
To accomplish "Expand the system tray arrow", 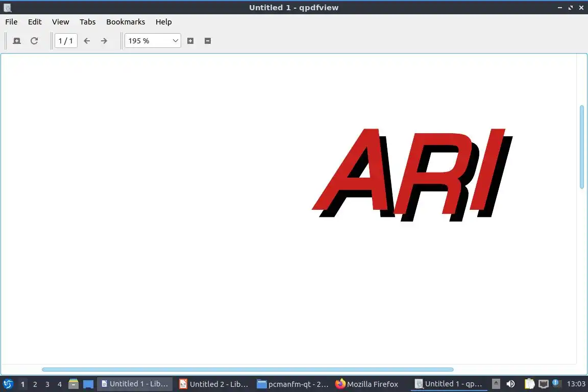I will pos(496,384).
